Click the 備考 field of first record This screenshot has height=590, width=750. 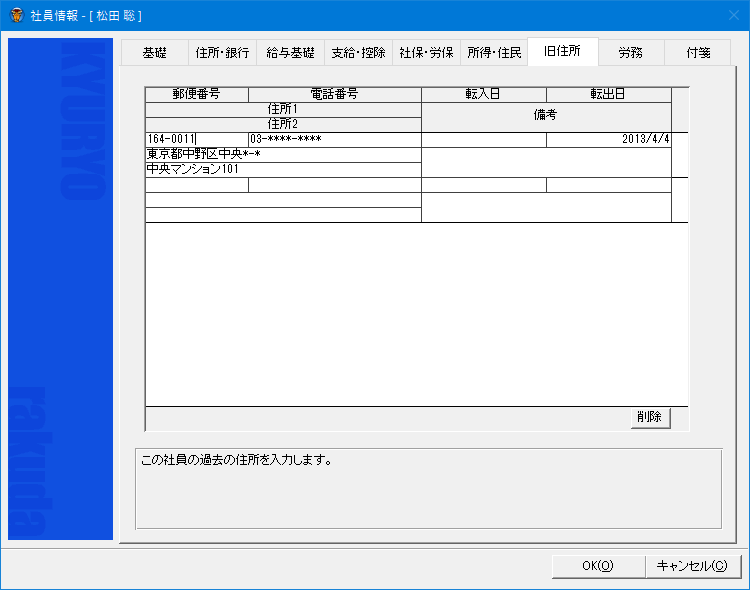point(546,162)
